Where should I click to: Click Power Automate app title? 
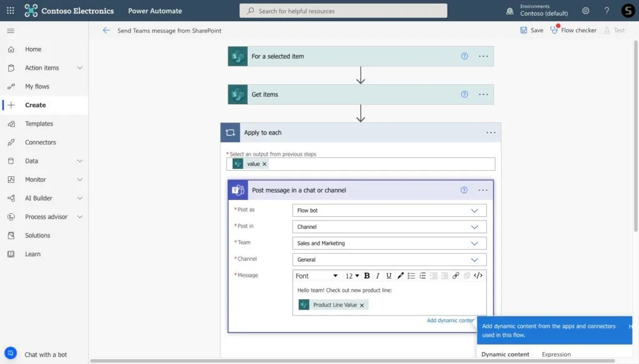point(155,11)
